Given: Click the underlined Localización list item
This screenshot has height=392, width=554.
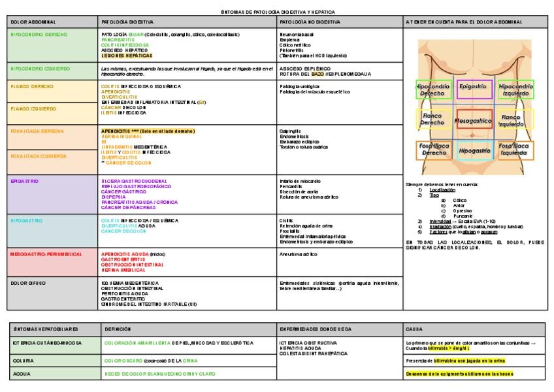Looking at the screenshot, I should [442, 189].
